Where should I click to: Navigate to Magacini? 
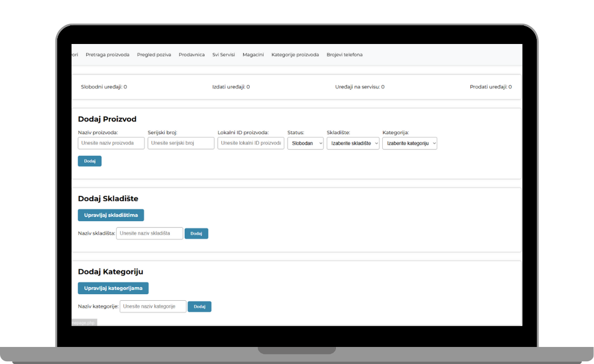click(x=253, y=55)
